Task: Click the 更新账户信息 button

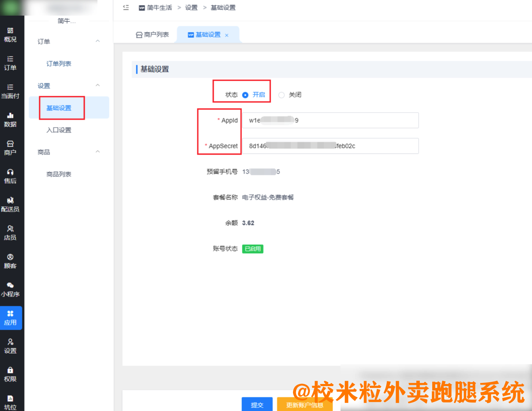Action: tap(305, 405)
